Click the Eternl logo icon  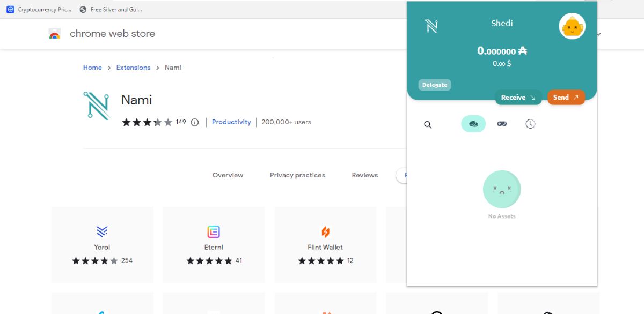tap(214, 232)
